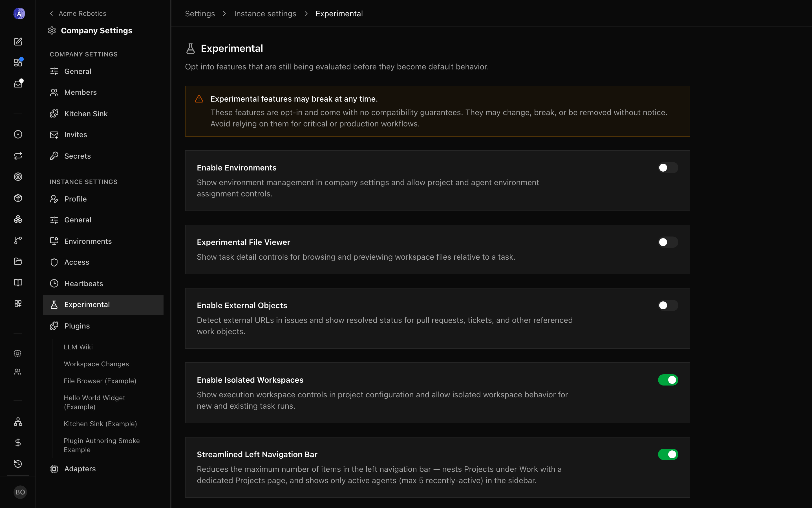Open Plugin Authoring Smoke Example plugin
Image resolution: width=812 pixels, height=508 pixels.
[102, 445]
